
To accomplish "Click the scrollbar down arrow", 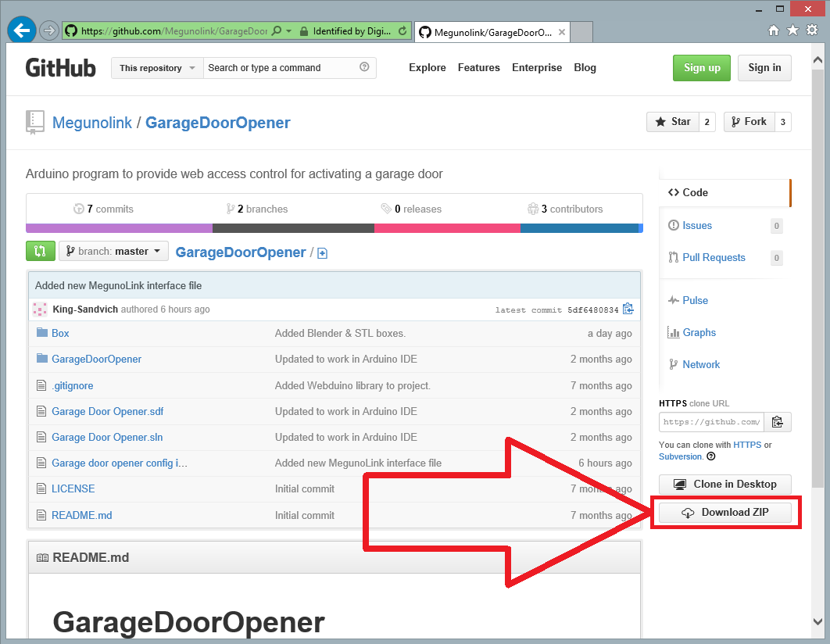I will tap(817, 621).
